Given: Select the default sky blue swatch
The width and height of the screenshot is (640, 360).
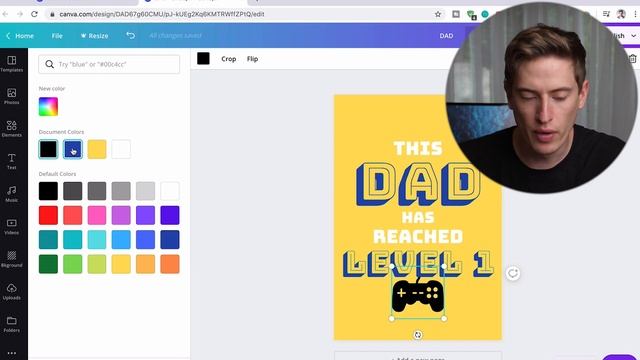Looking at the screenshot, I should pyautogui.click(x=121, y=240).
